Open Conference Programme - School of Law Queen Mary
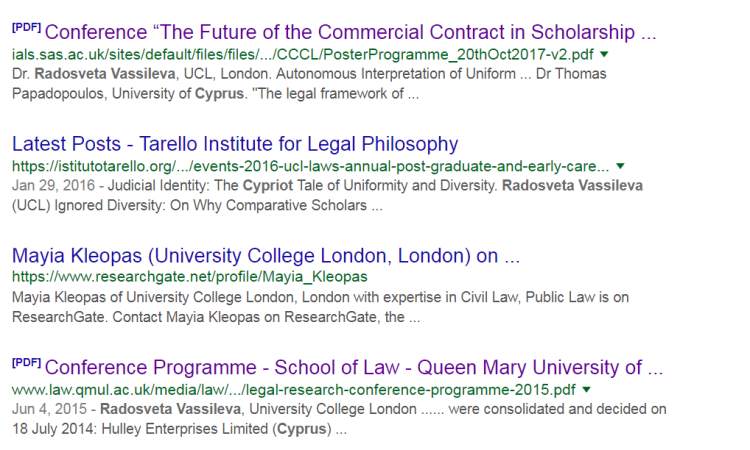The width and height of the screenshot is (750, 450). point(356,367)
